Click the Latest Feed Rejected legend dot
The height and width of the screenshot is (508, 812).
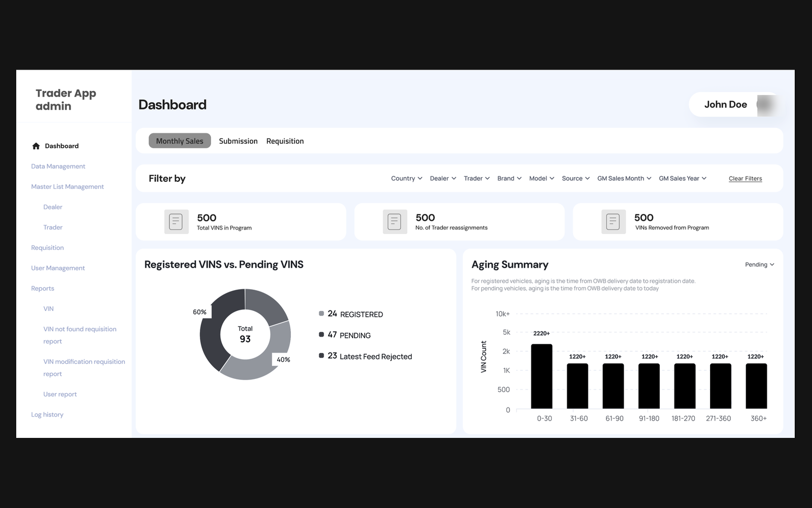pos(321,356)
